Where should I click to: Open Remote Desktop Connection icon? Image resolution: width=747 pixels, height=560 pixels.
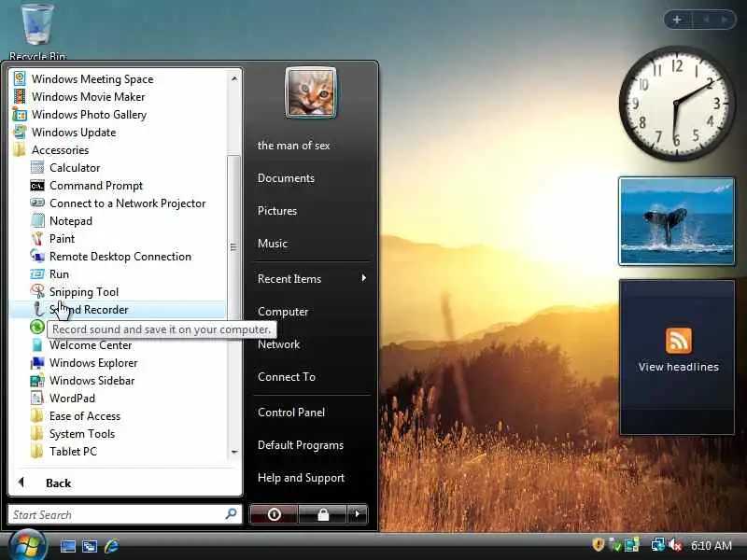point(37,256)
